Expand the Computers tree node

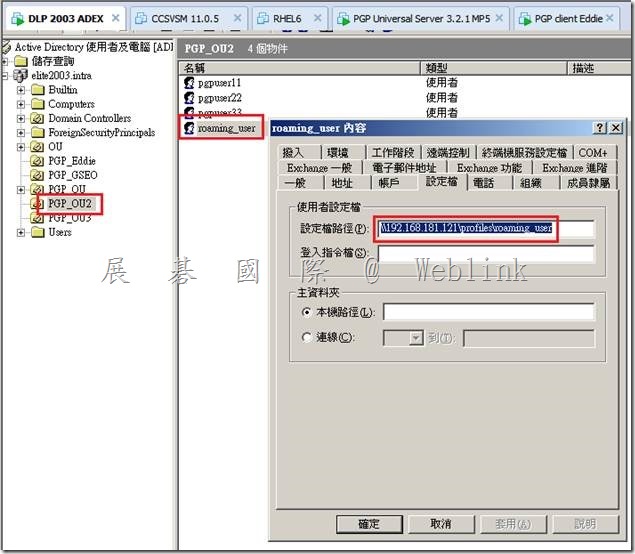tap(22, 104)
